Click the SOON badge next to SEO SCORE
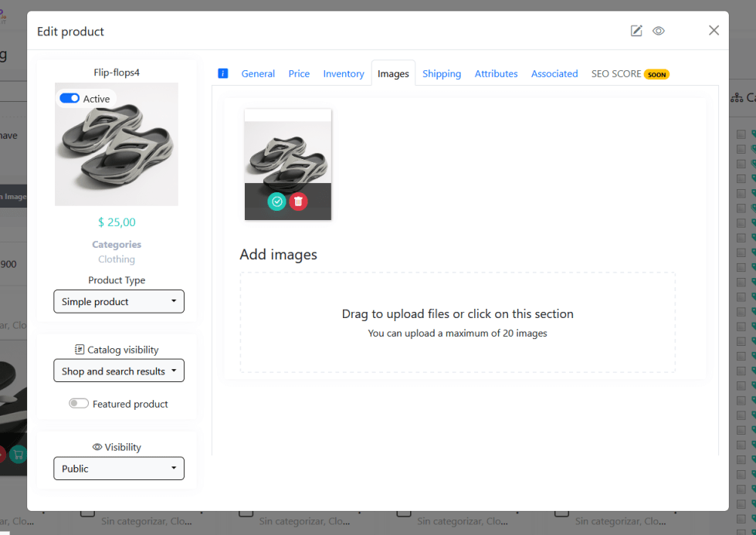This screenshot has width=756, height=535. point(656,75)
